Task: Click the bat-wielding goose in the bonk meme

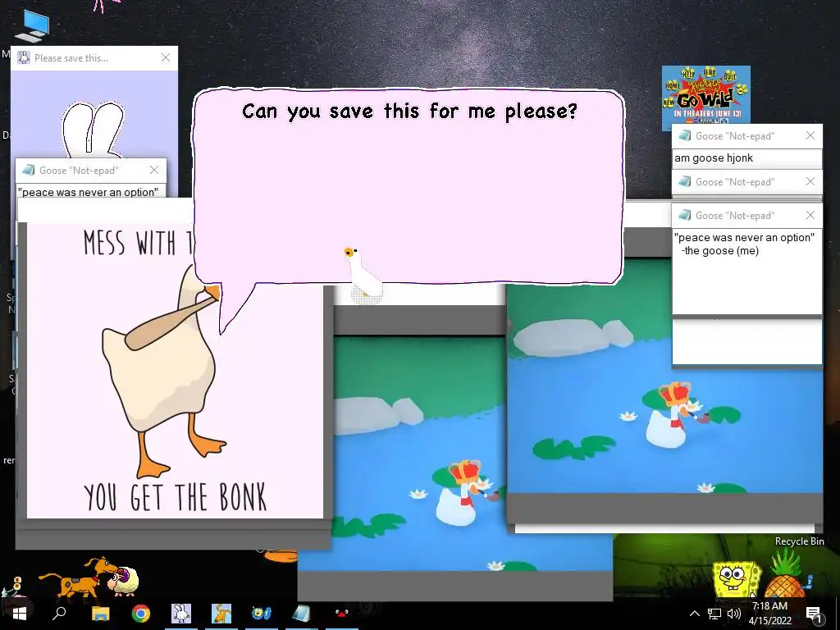Action: (163, 370)
